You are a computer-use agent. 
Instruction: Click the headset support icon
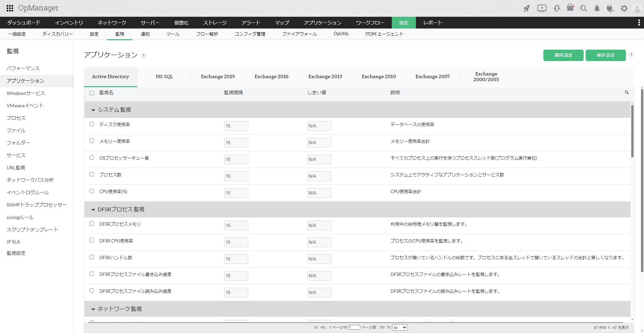coord(557,8)
